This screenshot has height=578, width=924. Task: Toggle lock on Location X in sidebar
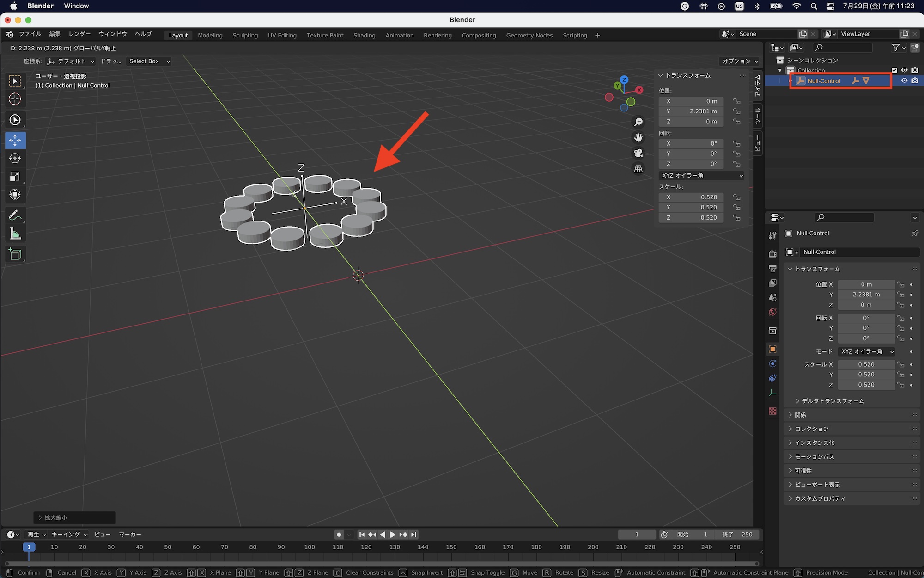pos(736,101)
